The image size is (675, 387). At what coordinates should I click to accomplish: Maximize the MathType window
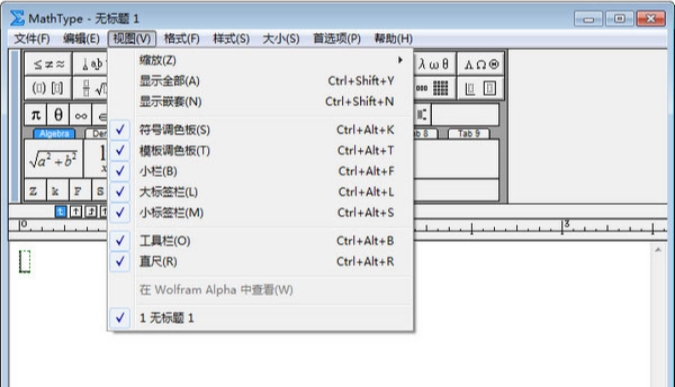(x=619, y=19)
